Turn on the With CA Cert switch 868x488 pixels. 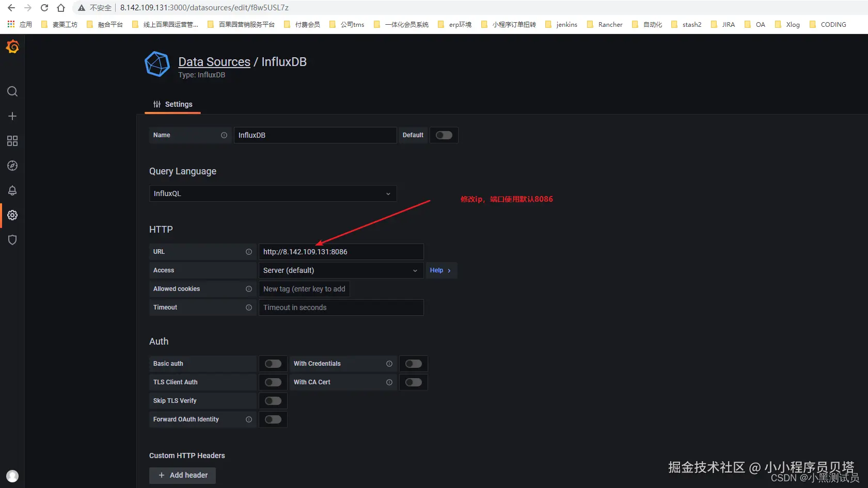click(x=414, y=382)
